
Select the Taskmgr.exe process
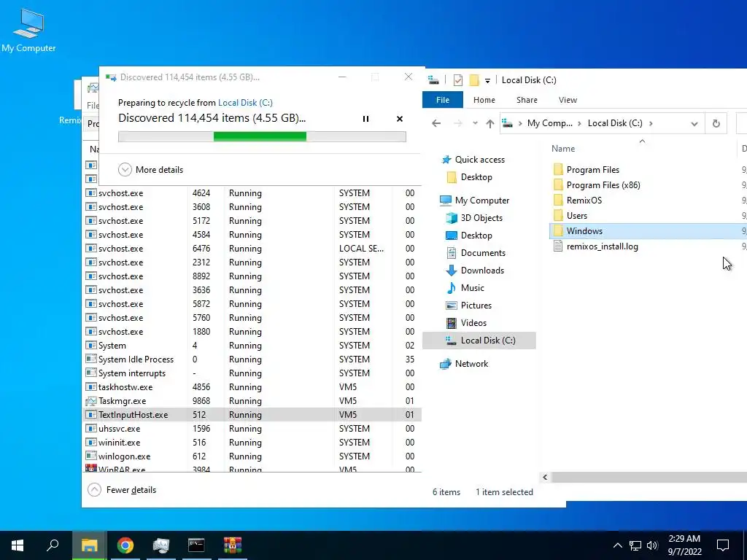(252, 401)
